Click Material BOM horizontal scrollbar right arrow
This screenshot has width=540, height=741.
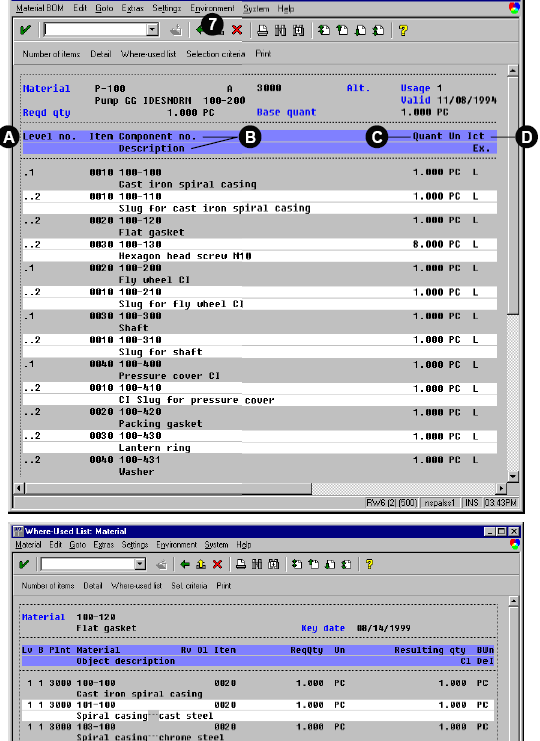pos(501,488)
